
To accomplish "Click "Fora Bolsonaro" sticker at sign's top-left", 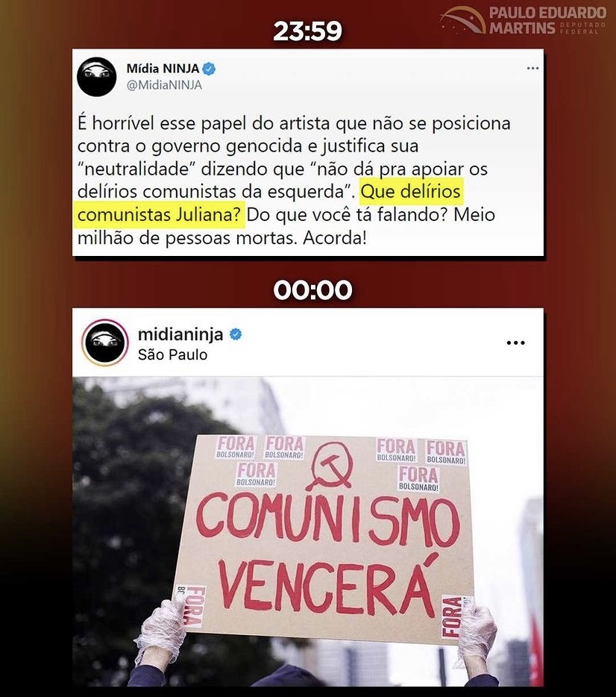I will tap(236, 447).
